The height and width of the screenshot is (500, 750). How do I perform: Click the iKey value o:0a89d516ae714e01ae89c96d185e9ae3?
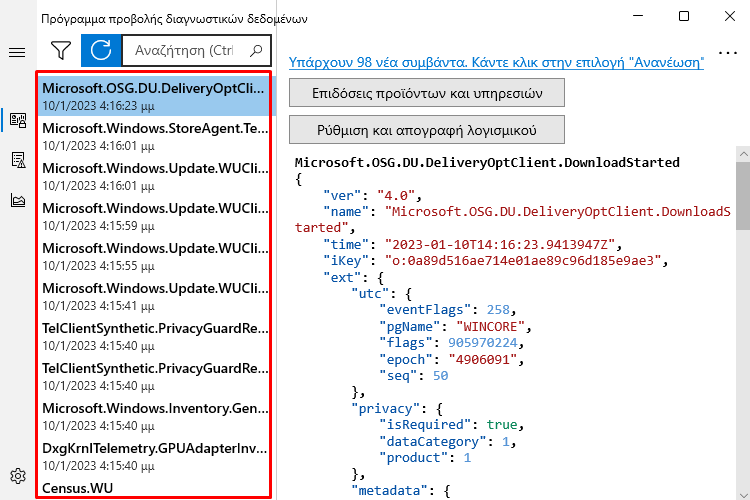click(x=523, y=261)
